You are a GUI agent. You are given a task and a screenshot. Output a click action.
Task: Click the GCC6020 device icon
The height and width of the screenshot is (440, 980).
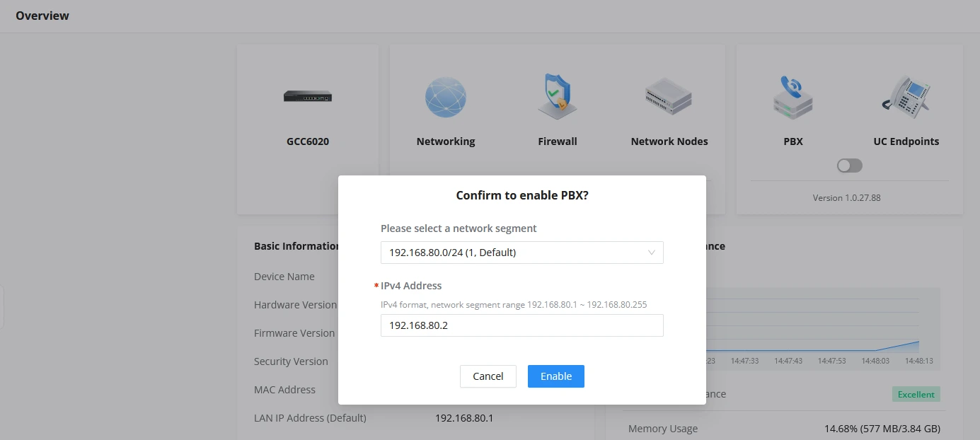(x=308, y=97)
